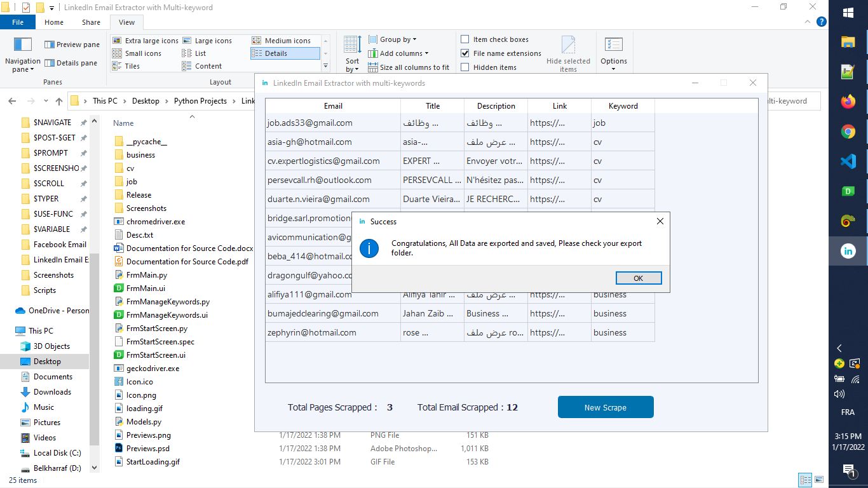Screen dimensions: 868x488
Task: Click the Back navigation arrow
Action: 12,101
